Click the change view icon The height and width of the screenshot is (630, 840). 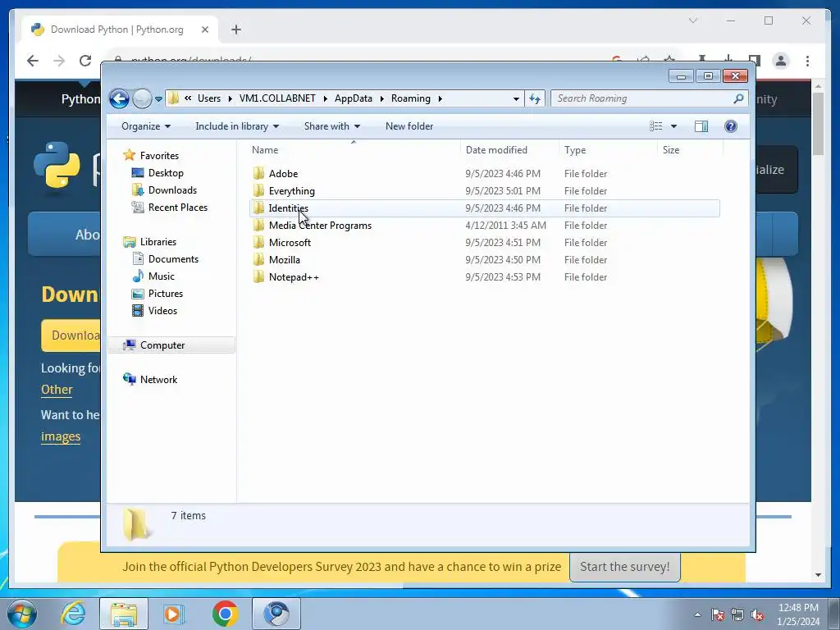click(655, 126)
